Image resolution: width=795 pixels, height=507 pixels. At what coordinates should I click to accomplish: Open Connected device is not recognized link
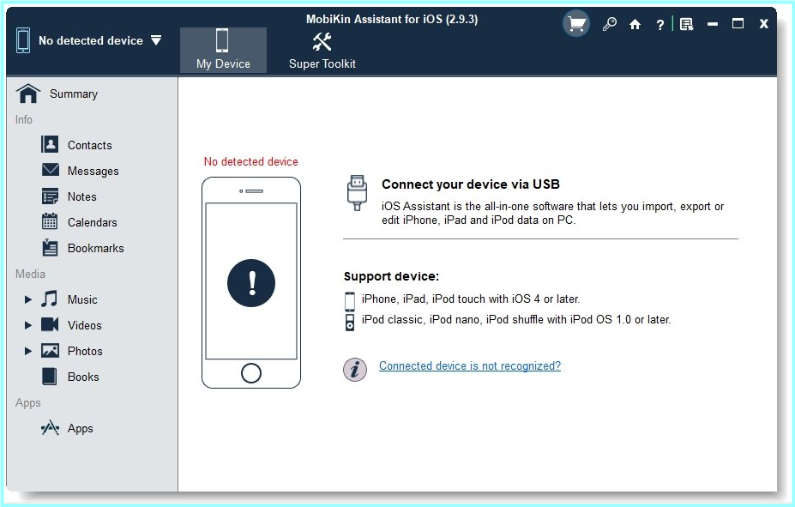tap(470, 366)
